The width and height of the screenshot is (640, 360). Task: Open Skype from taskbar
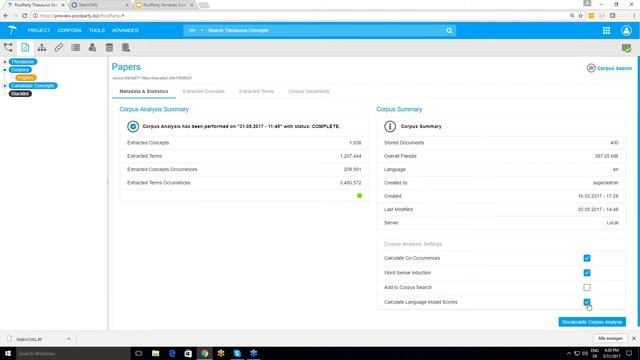(x=237, y=353)
